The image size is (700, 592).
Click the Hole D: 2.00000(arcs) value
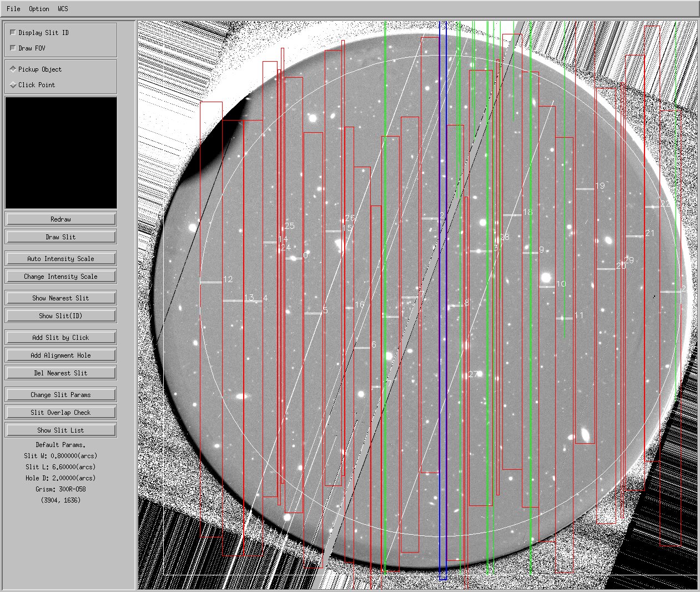tap(61, 478)
